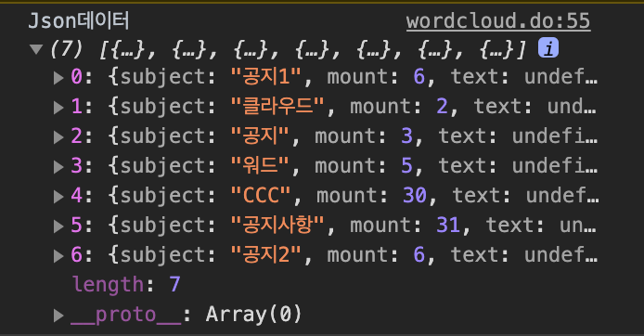
Task: Select the Json데이터 log message text
Action: 79,20
